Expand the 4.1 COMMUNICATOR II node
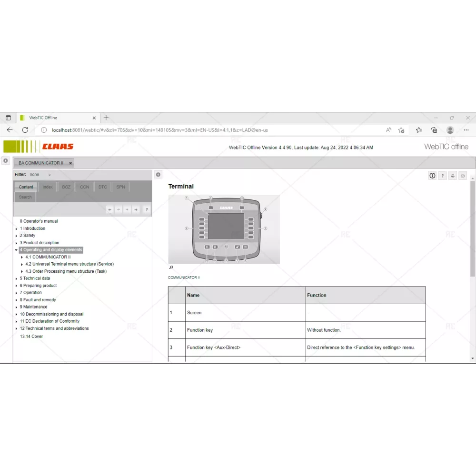The width and height of the screenshot is (476, 476). click(22, 257)
